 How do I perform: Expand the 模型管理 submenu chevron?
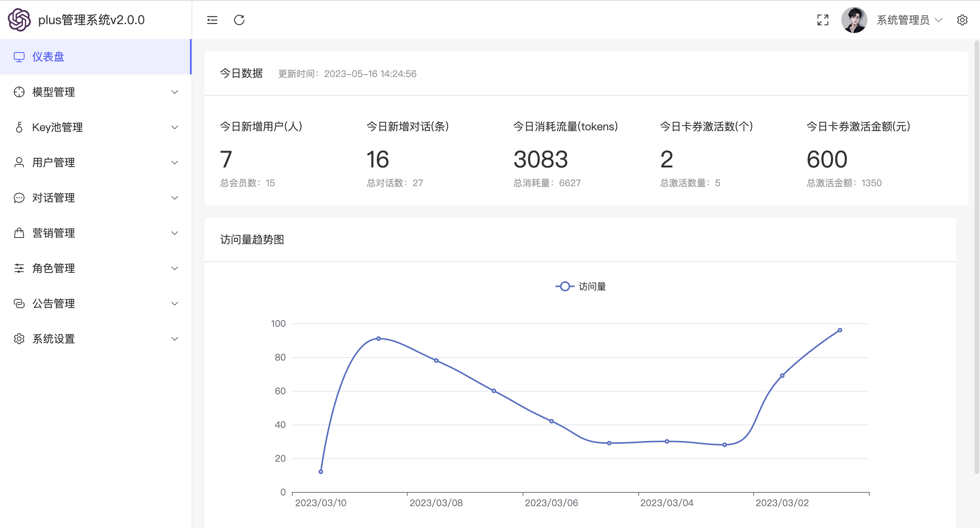click(175, 92)
